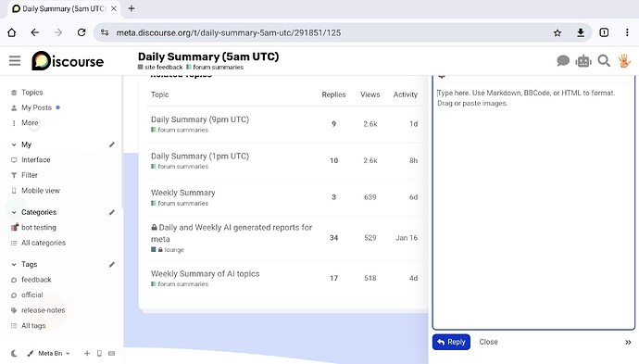Click the Daily Summary (5am UTC) header title

click(x=208, y=56)
